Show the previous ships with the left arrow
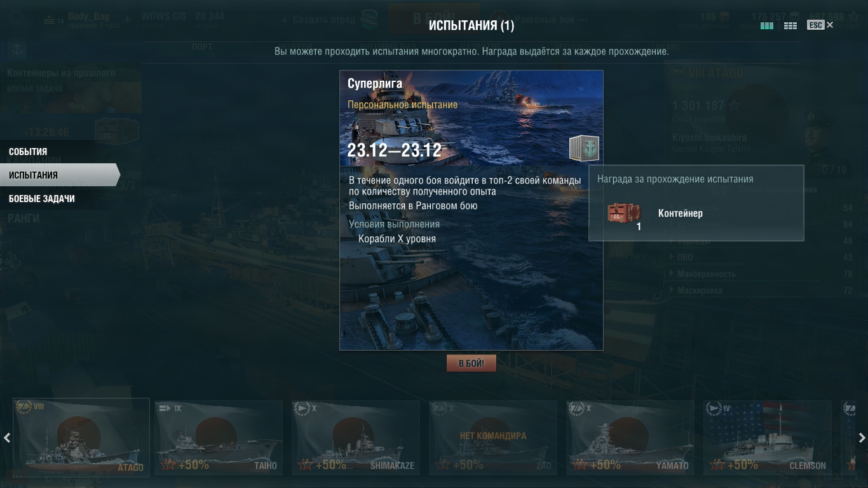The width and height of the screenshot is (868, 488). pyautogui.click(x=7, y=438)
